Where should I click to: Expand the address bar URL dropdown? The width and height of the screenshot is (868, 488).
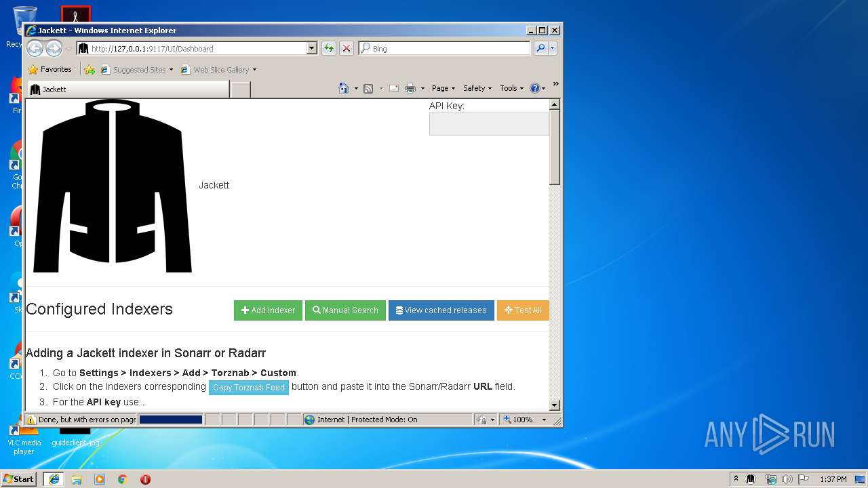tap(312, 48)
